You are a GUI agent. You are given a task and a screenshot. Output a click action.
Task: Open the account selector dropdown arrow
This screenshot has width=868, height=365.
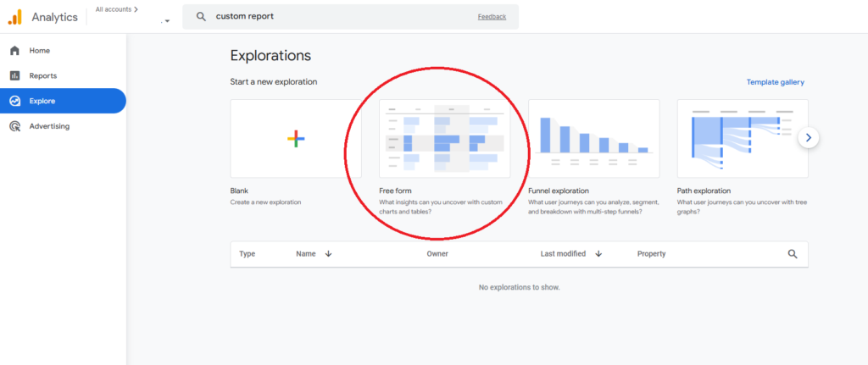click(x=167, y=21)
